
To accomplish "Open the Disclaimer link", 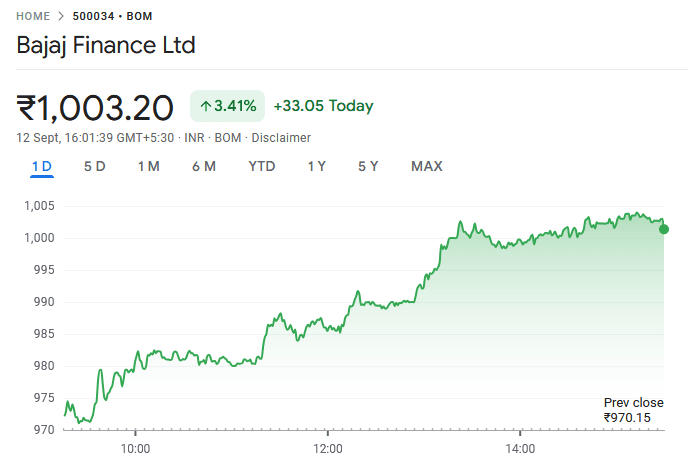I will click(281, 138).
